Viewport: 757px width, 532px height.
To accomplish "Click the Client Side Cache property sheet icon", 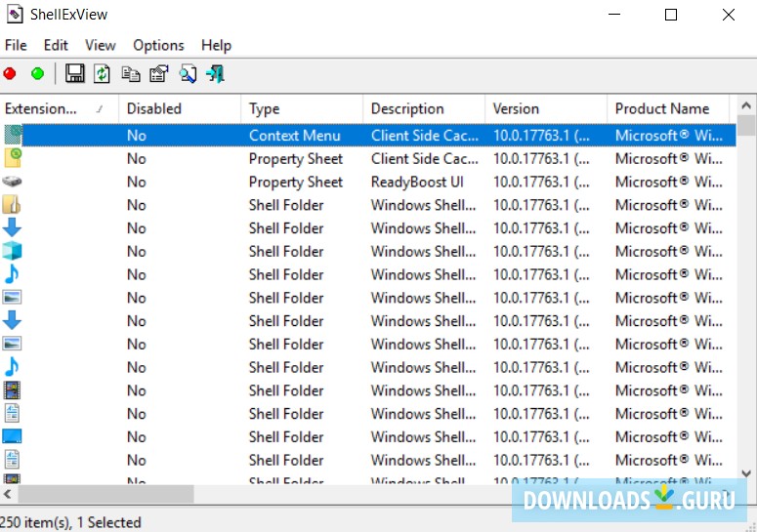I will 12,158.
